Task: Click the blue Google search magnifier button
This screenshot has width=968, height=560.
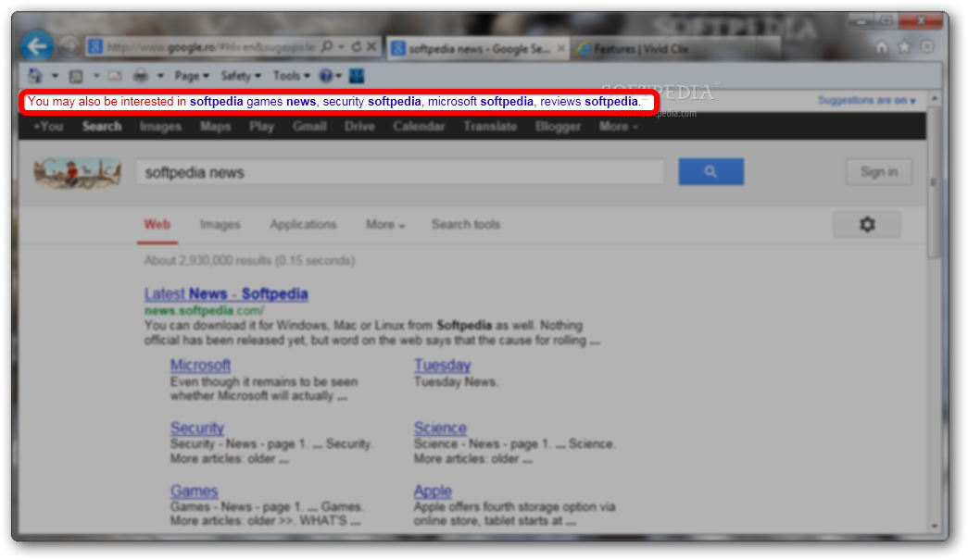Action: 711,171
